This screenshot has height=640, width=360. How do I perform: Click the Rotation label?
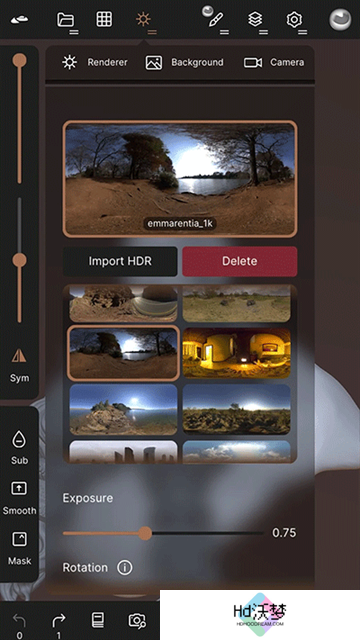click(x=85, y=568)
